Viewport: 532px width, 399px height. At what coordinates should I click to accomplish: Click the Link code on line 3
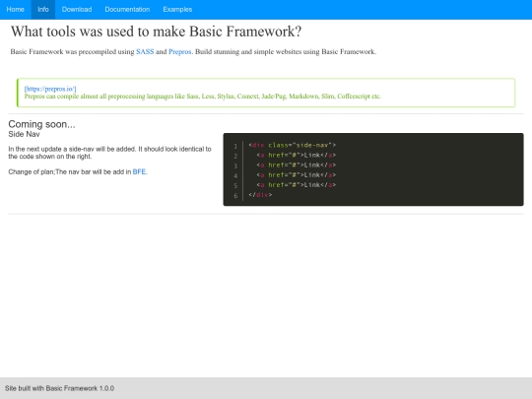click(x=297, y=165)
